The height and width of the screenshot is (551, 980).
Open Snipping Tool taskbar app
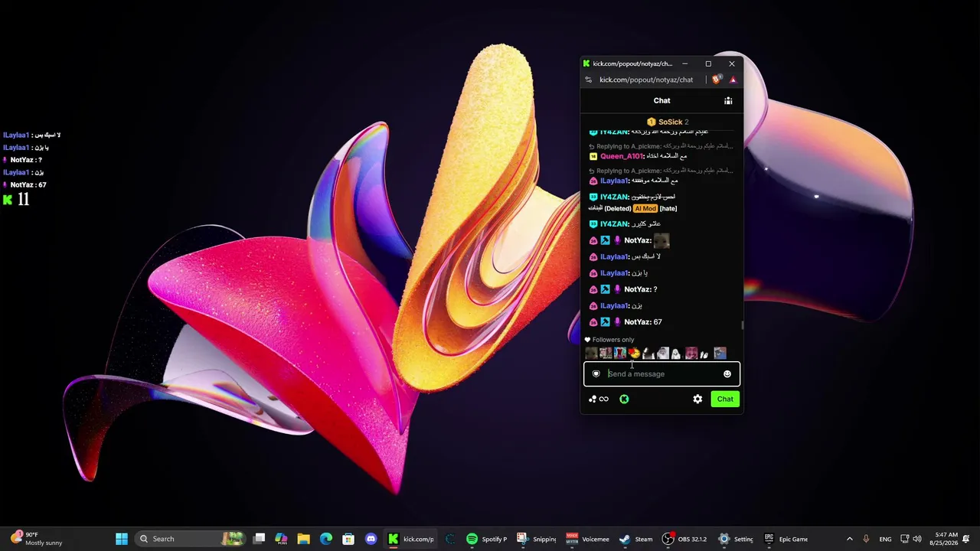click(x=537, y=539)
